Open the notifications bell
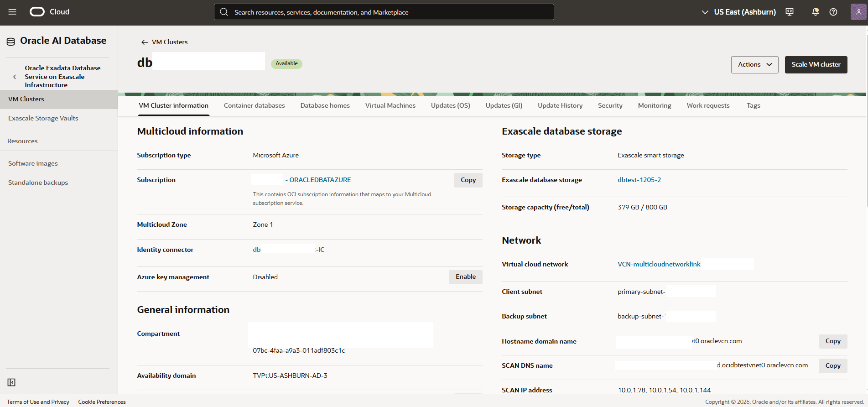Image resolution: width=868 pixels, height=407 pixels. coord(815,12)
